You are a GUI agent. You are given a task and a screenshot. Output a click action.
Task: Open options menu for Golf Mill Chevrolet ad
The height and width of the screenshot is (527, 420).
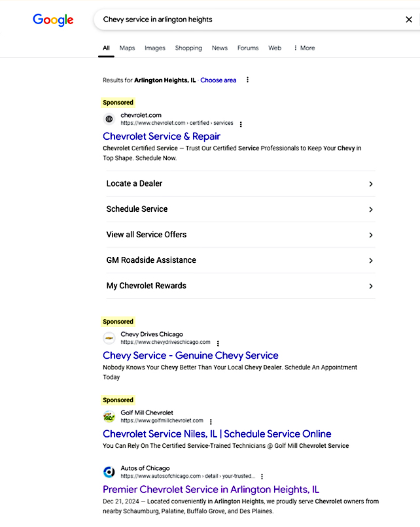point(211,421)
